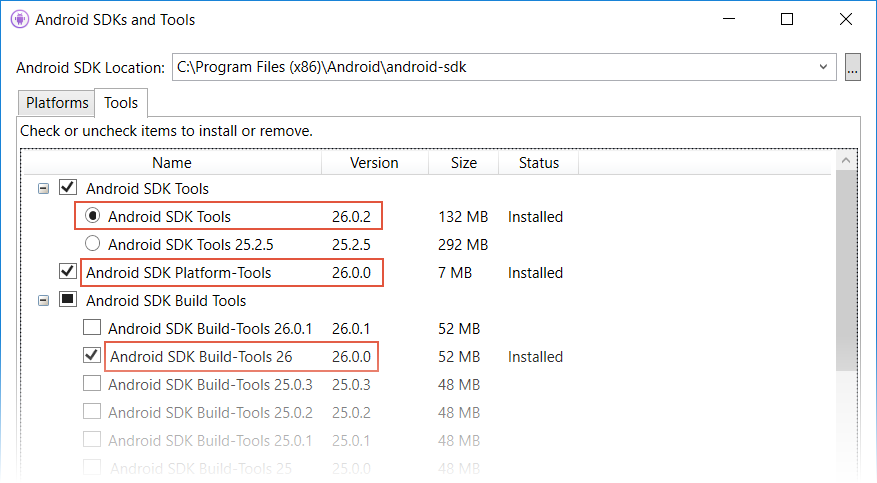Click the Android SDK Build-Tools 26.0.1 label
The width and height of the screenshot is (877, 483).
[210, 329]
